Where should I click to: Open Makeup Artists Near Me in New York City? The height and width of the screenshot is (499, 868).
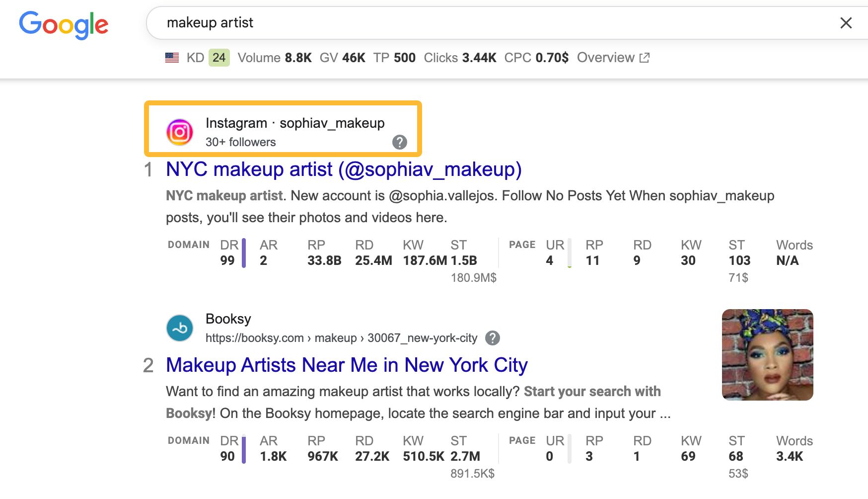(x=347, y=364)
